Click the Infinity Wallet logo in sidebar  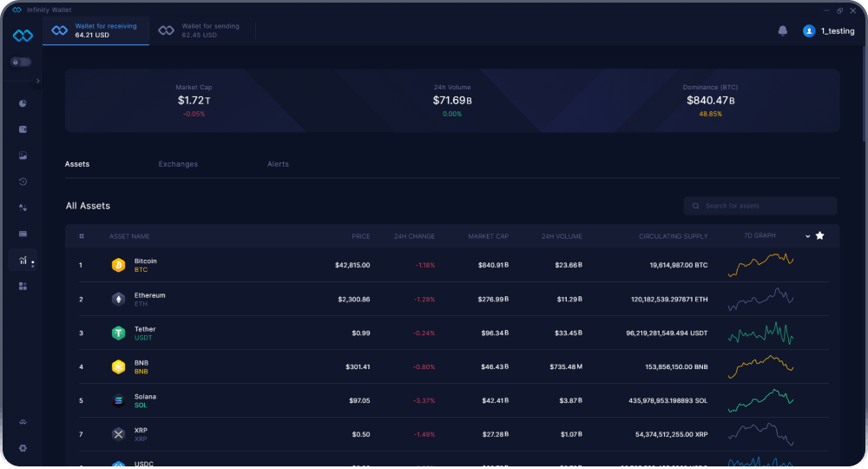pos(23,36)
